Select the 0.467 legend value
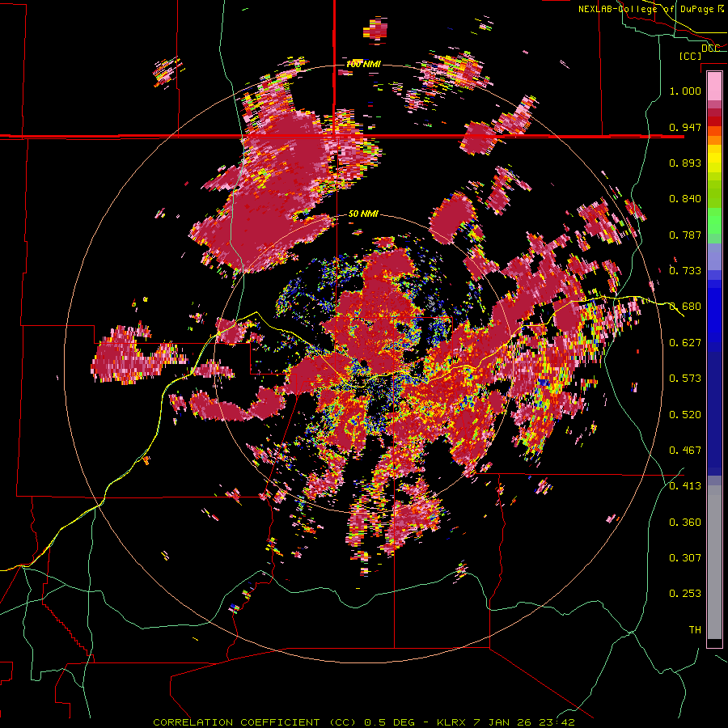 click(x=685, y=451)
